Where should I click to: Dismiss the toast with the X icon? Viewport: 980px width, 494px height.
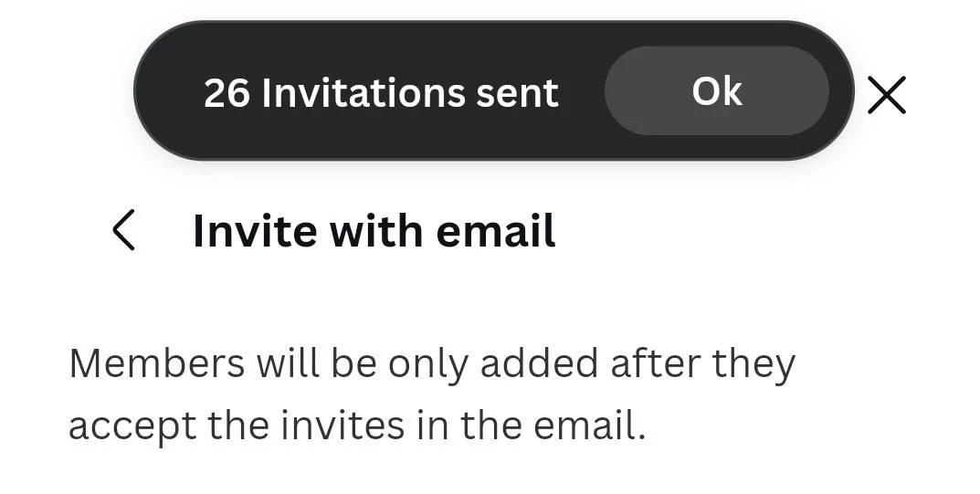tap(886, 95)
